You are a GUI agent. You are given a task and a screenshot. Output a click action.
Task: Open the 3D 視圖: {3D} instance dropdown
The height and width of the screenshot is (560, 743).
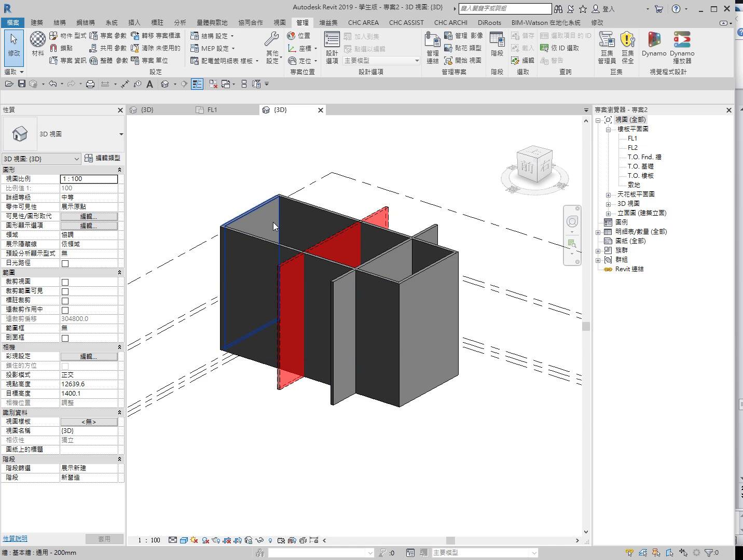pos(41,159)
